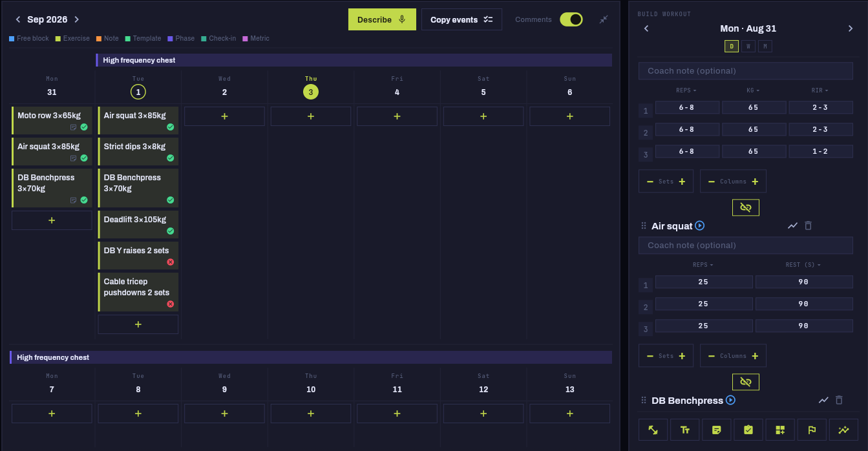
Task: Toggle missed status on DB Y raises
Action: click(x=171, y=262)
